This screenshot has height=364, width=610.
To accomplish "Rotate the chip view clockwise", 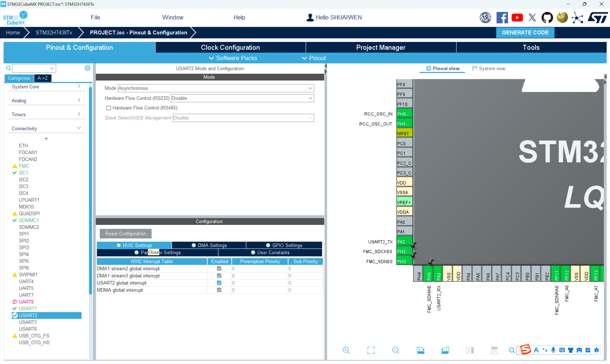I will (x=420, y=350).
